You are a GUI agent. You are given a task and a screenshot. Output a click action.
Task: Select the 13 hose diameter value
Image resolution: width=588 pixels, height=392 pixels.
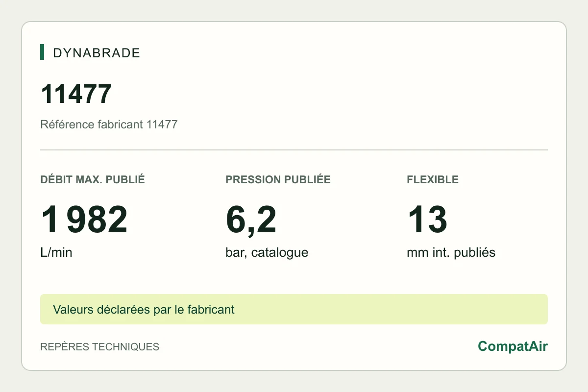(x=427, y=220)
